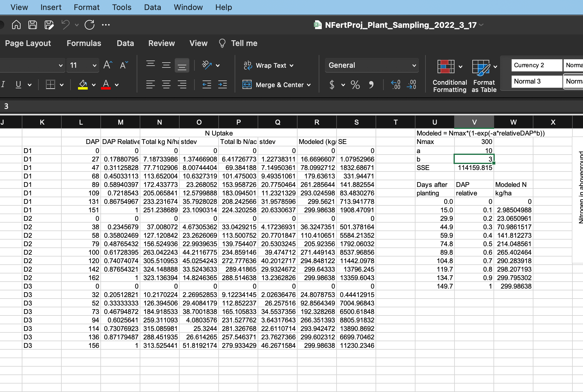
Task: Click the Home icon in toolbar
Action: [16, 25]
